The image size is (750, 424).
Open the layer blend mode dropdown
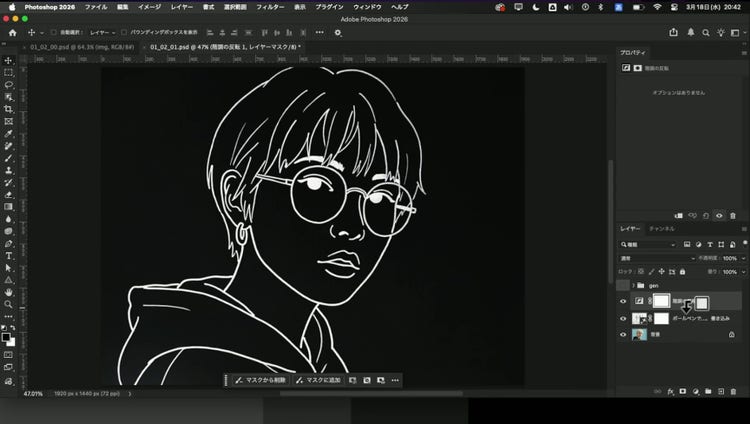pos(655,258)
